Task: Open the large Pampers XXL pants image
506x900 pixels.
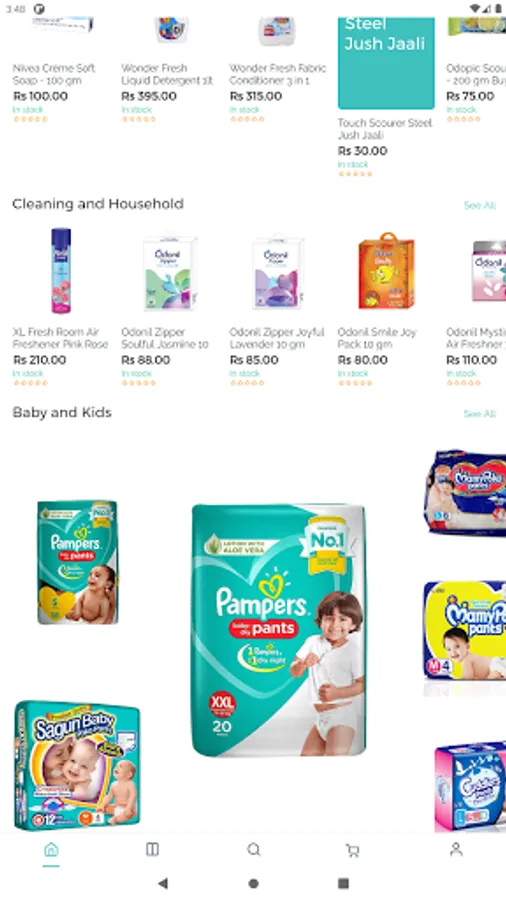Action: [x=279, y=630]
